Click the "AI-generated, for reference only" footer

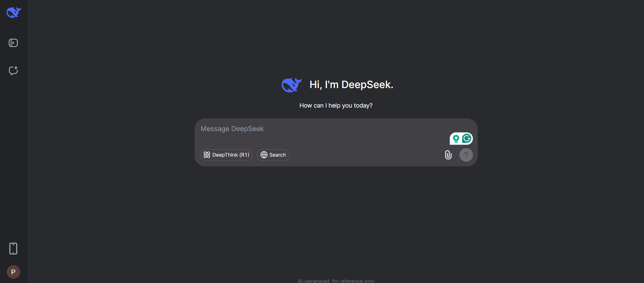(336, 281)
